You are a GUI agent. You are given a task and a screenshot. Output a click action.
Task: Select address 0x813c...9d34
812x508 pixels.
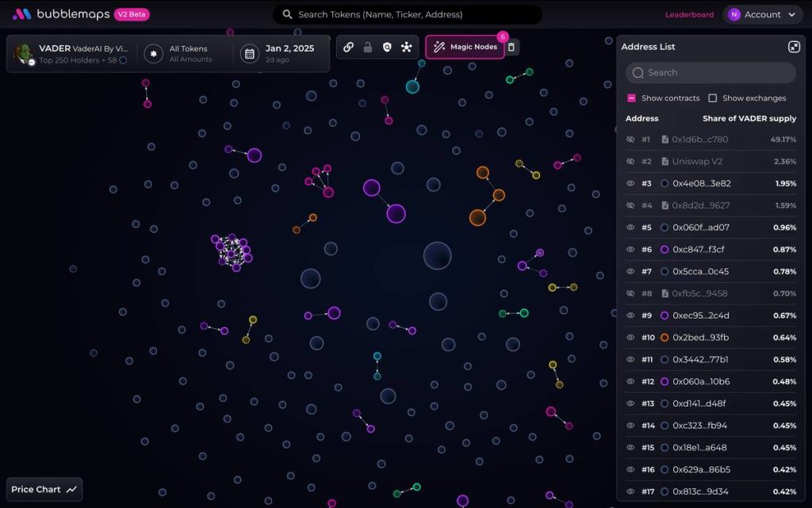tap(700, 491)
